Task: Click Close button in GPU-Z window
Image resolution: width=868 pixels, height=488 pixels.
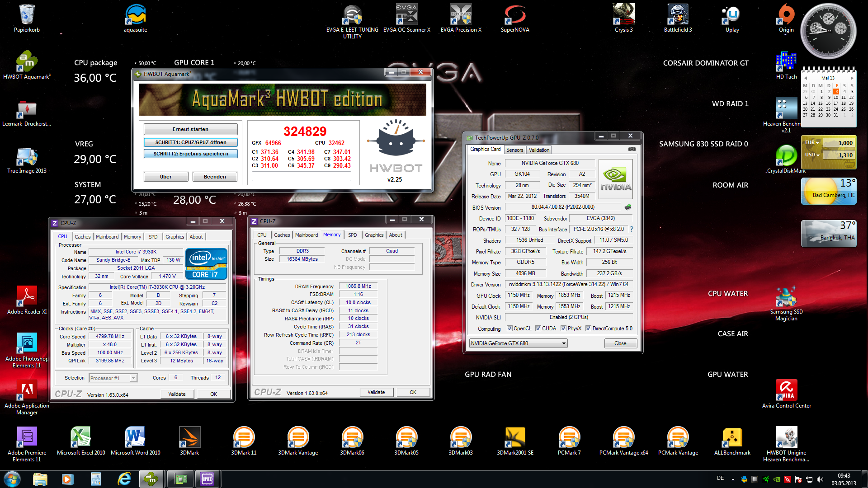Action: tap(620, 343)
